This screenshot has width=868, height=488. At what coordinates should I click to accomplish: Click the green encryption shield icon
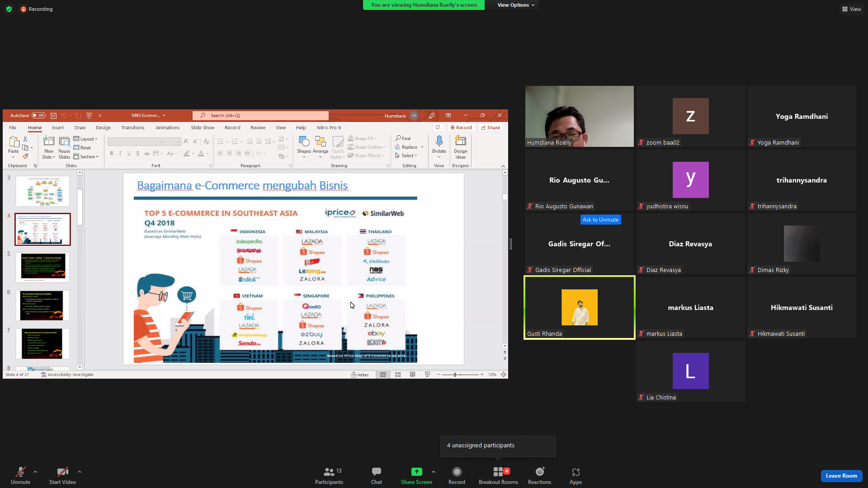coord(9,9)
